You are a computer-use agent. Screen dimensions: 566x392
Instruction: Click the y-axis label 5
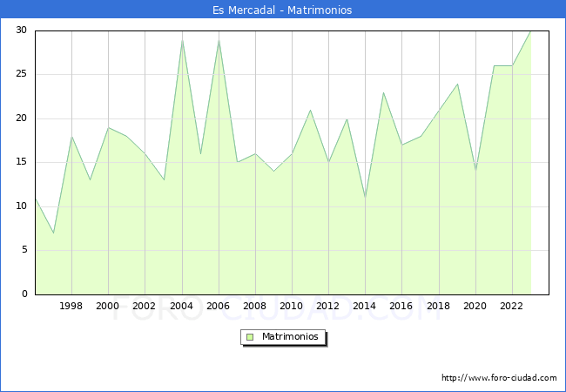point(24,250)
